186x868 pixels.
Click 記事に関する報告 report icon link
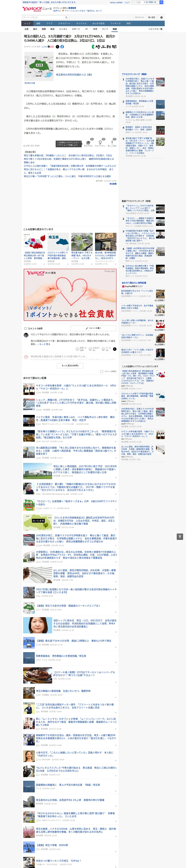[32, 146]
